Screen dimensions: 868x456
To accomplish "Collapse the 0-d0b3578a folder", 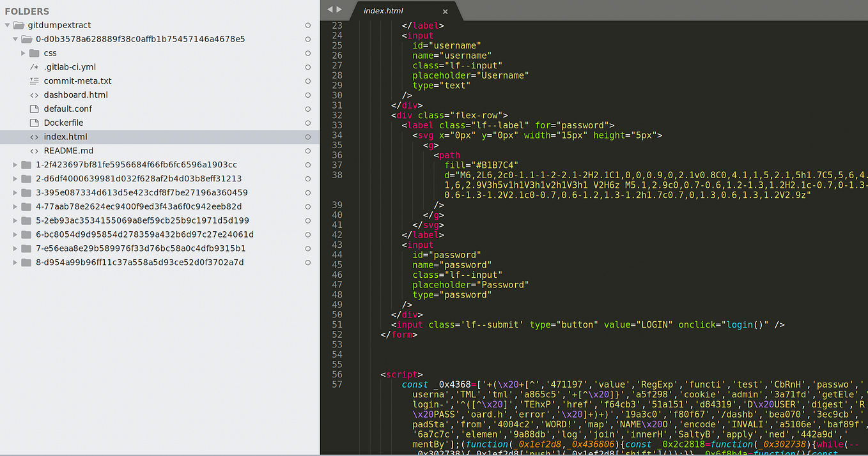I will tap(15, 39).
